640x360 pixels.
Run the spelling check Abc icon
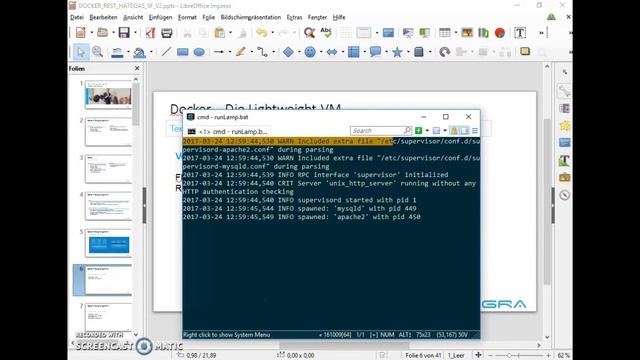pyautogui.click(x=326, y=33)
